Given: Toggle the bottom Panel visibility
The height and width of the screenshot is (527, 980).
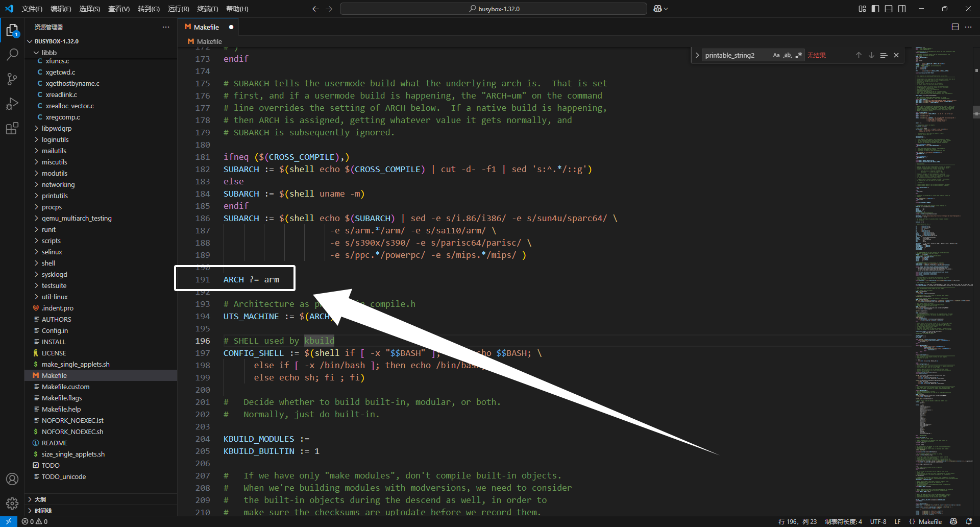Looking at the screenshot, I should [889, 9].
